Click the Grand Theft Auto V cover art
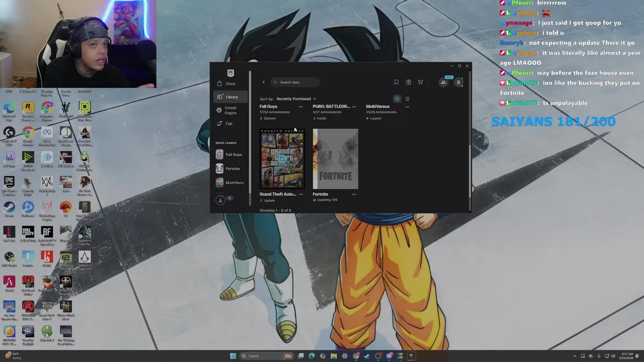 point(282,159)
